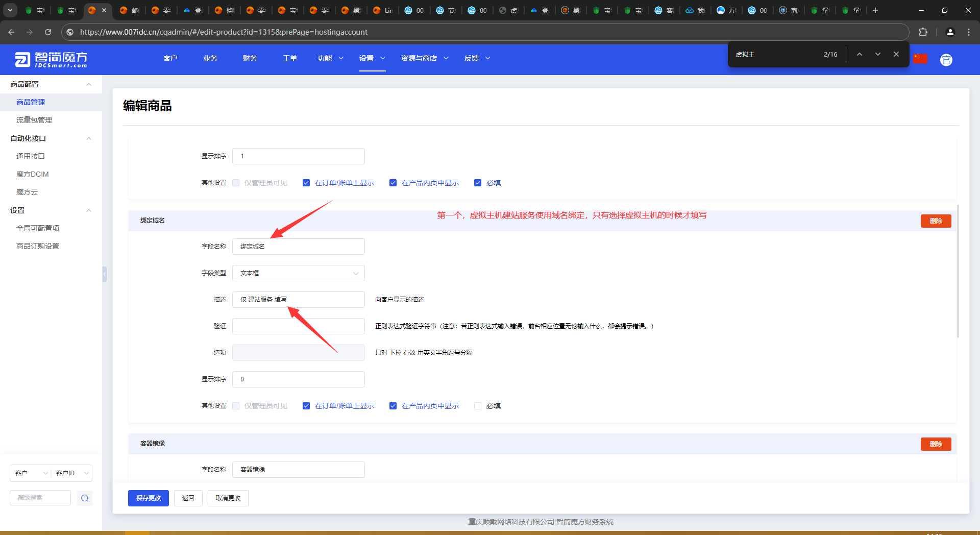Open the 客户 top menu item
980x535 pixels.
pyautogui.click(x=170, y=58)
